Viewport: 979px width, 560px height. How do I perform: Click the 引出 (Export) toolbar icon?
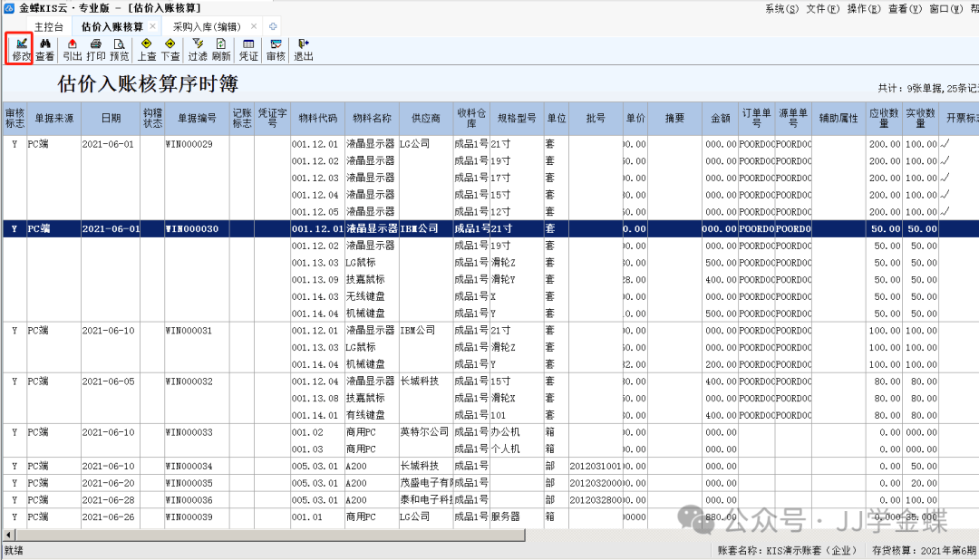(x=72, y=49)
